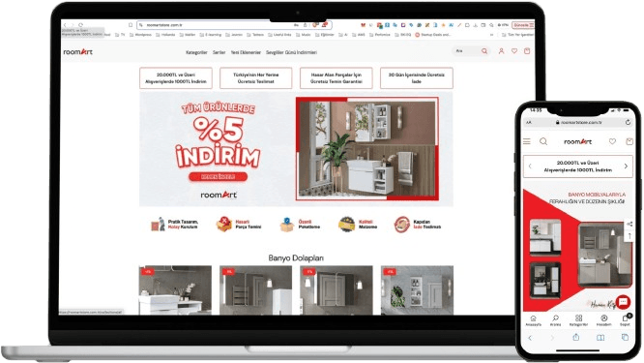Viewport: 644px width, 363px height.
Task: Click the browser reload button on the laptop
Action: (x=80, y=25)
